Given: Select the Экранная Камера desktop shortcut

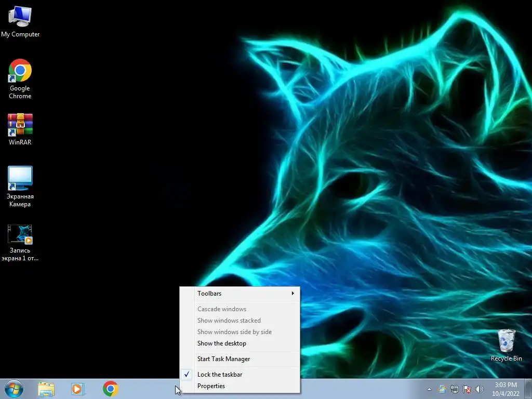Looking at the screenshot, I should click(20, 187).
